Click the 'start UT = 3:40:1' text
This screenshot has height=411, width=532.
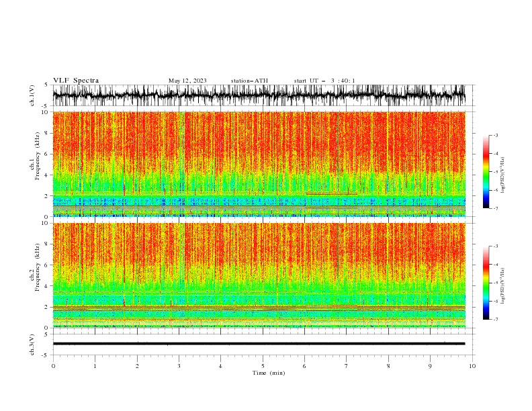tap(324, 81)
